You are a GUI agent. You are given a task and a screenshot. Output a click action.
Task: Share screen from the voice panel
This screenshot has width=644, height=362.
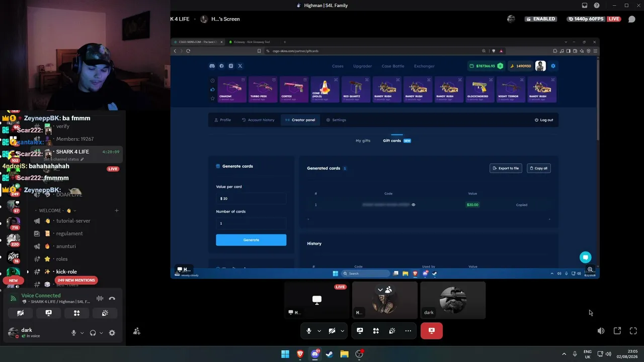(x=48, y=313)
